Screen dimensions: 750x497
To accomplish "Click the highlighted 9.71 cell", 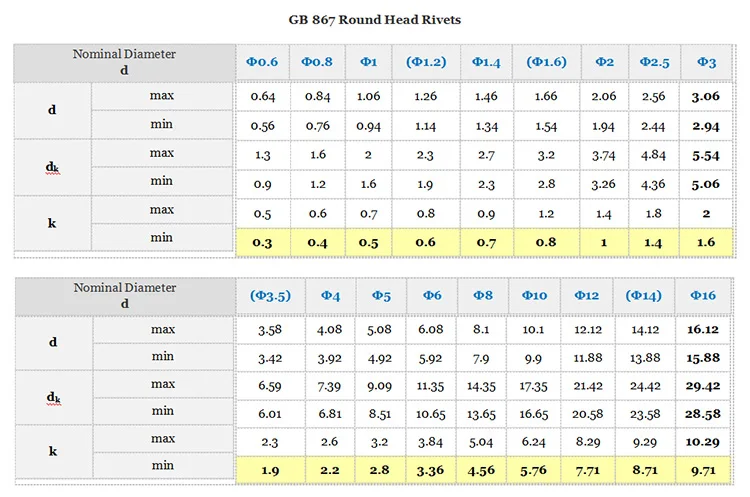I will click(x=703, y=469).
